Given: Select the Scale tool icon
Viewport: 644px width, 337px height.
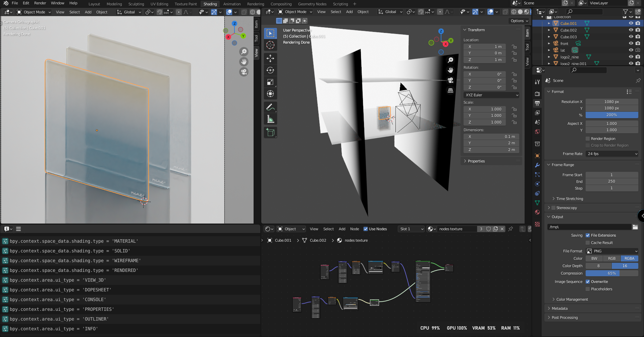Looking at the screenshot, I should click(x=270, y=82).
